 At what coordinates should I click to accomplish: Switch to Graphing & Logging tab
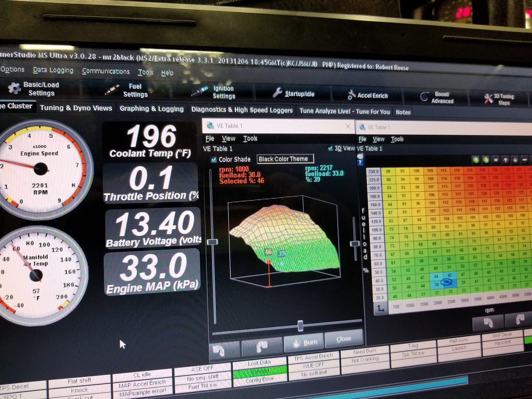152,109
